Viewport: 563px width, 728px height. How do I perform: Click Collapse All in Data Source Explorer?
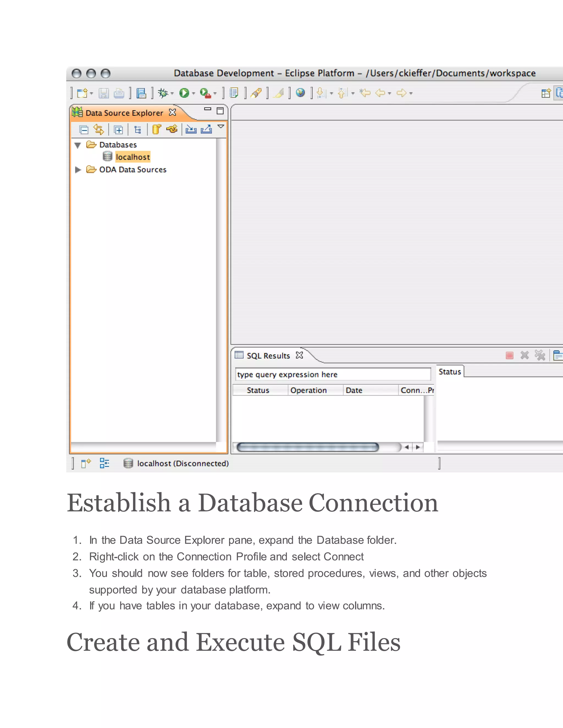(84, 130)
